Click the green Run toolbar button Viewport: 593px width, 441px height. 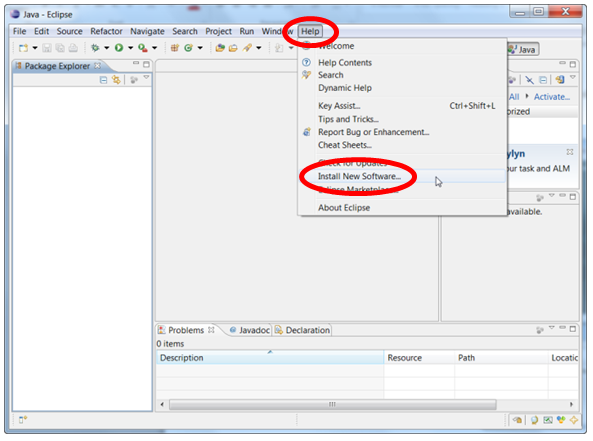(119, 48)
